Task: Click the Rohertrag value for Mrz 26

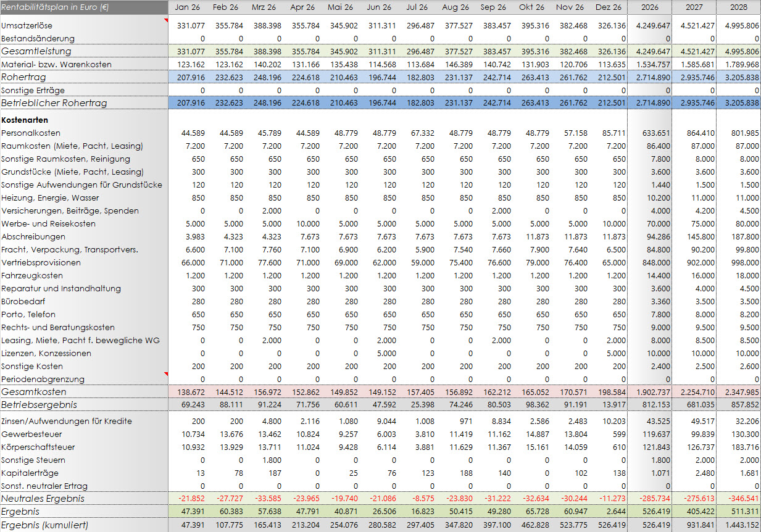Action: (x=264, y=77)
